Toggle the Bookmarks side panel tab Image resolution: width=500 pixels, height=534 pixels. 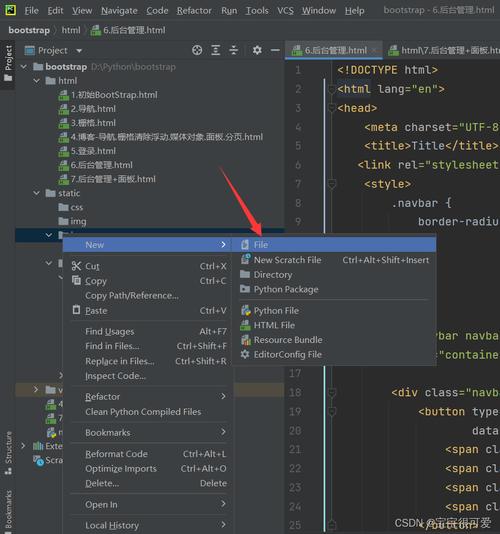pyautogui.click(x=8, y=509)
